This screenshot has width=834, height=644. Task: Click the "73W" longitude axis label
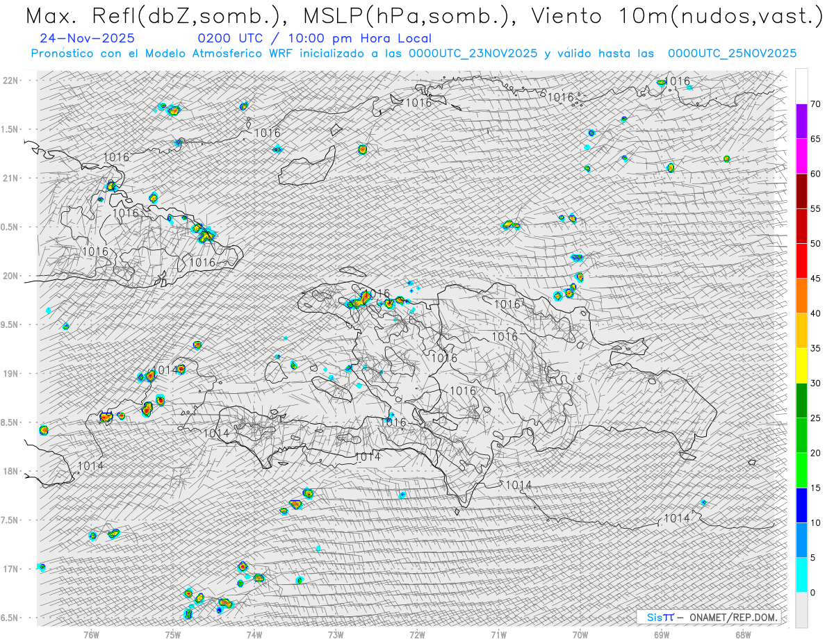pyautogui.click(x=336, y=634)
